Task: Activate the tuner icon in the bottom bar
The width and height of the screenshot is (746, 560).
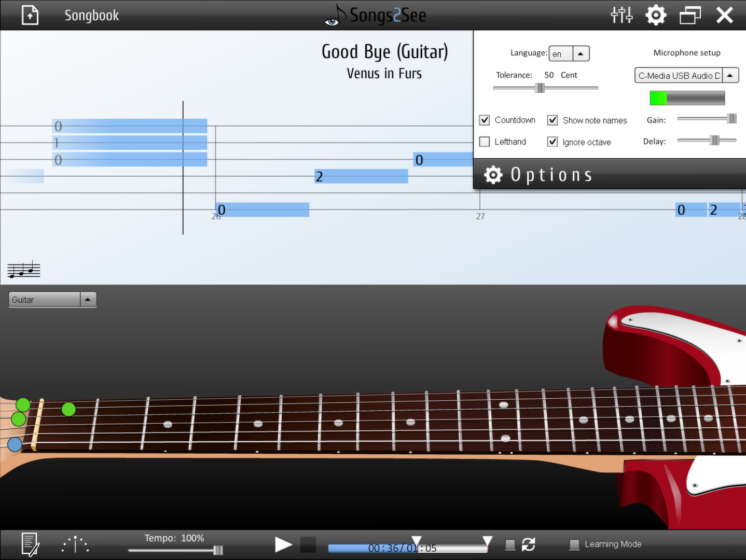Action: coord(75,544)
